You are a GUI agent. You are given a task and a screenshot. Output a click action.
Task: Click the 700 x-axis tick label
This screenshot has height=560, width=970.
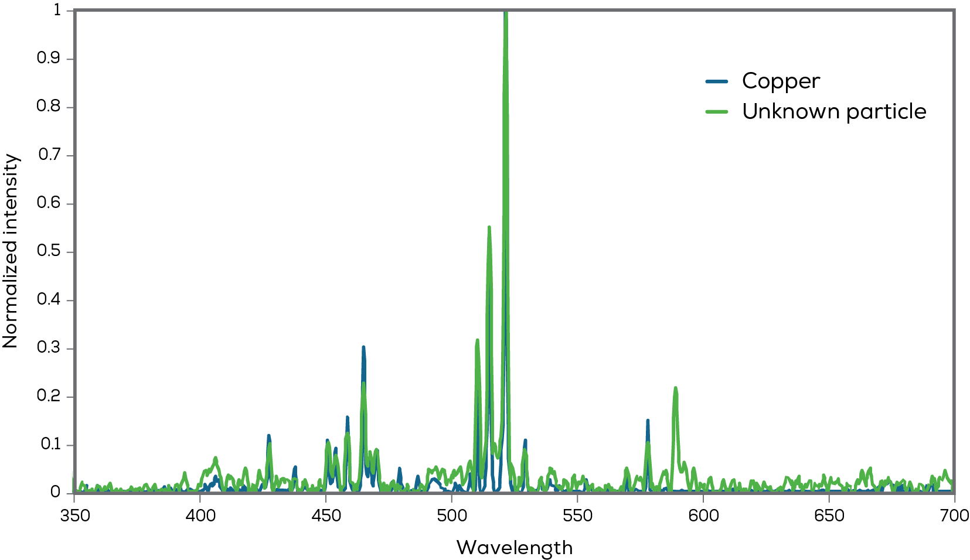click(x=955, y=515)
